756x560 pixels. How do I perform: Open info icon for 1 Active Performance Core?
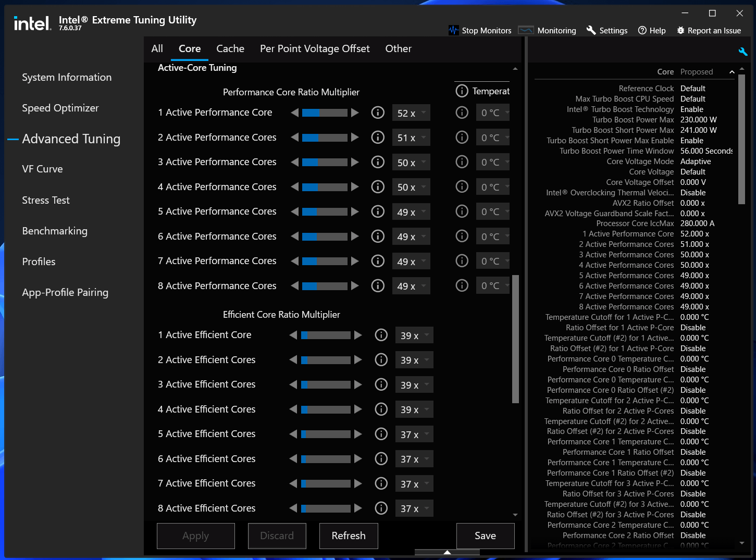(378, 113)
